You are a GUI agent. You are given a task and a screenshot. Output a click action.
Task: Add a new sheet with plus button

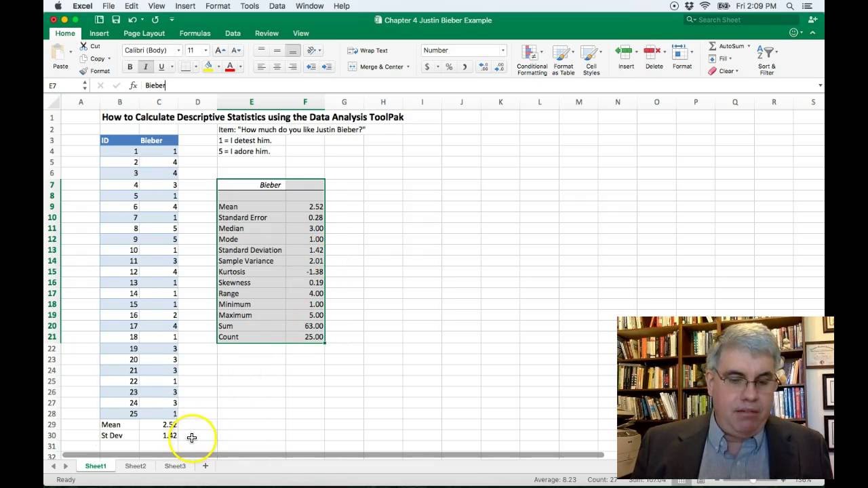click(205, 466)
